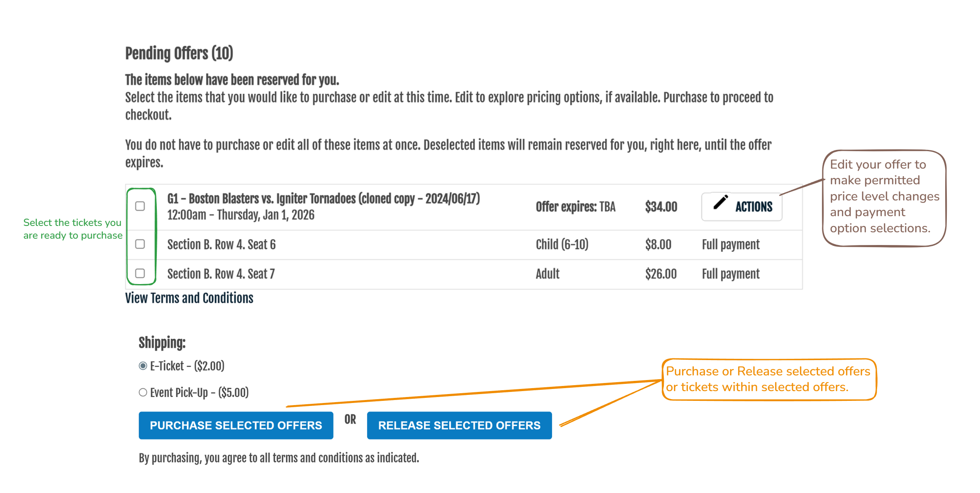Click the pencil edit icon beside Actions
This screenshot has width=980, height=493.
pos(720,203)
